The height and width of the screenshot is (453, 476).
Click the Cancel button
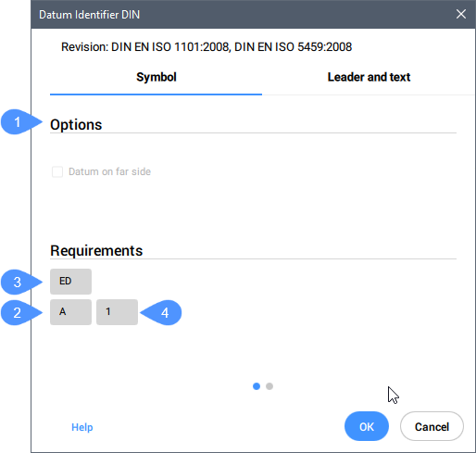[432, 426]
